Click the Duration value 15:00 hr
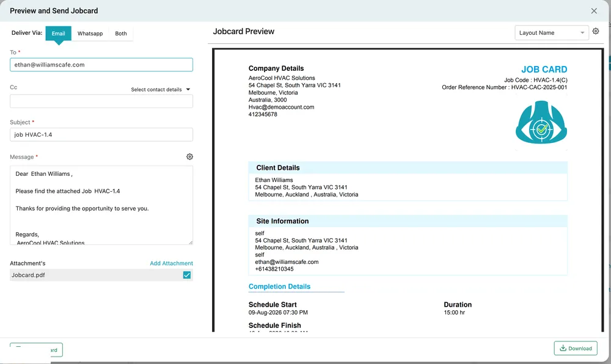 coord(455,312)
